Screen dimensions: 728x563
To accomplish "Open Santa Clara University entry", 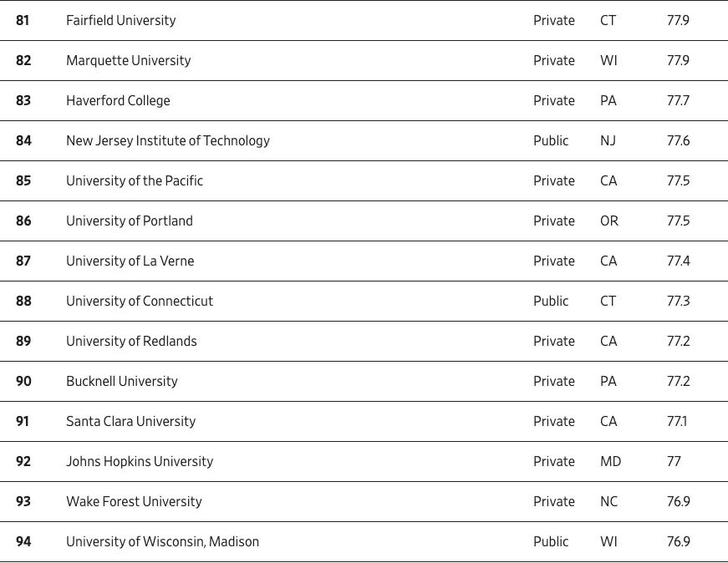I will click(x=131, y=421).
